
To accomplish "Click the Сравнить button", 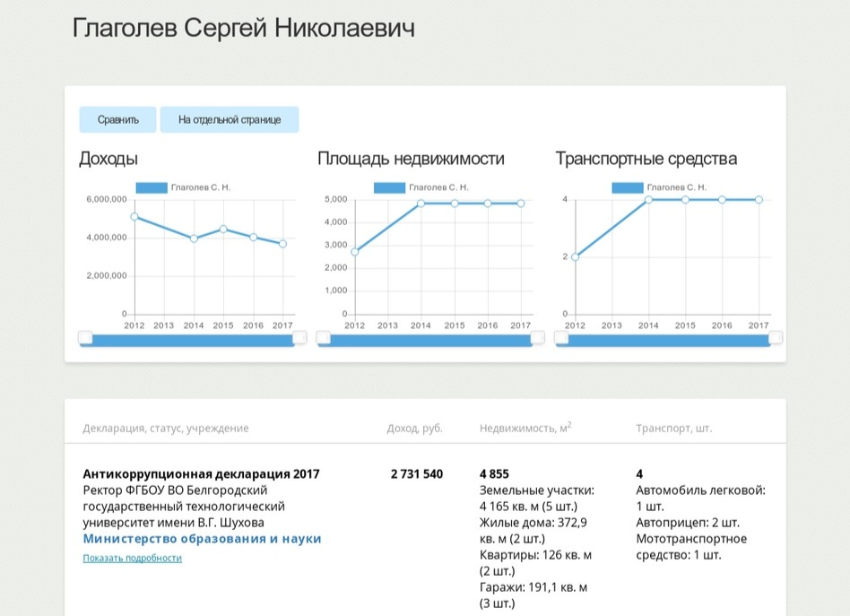I will tap(117, 119).
